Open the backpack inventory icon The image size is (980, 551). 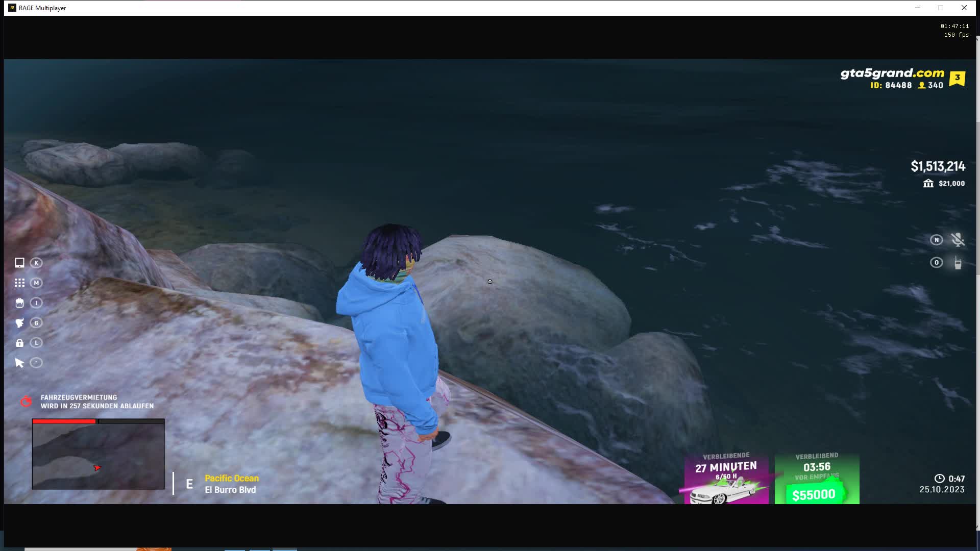[19, 303]
